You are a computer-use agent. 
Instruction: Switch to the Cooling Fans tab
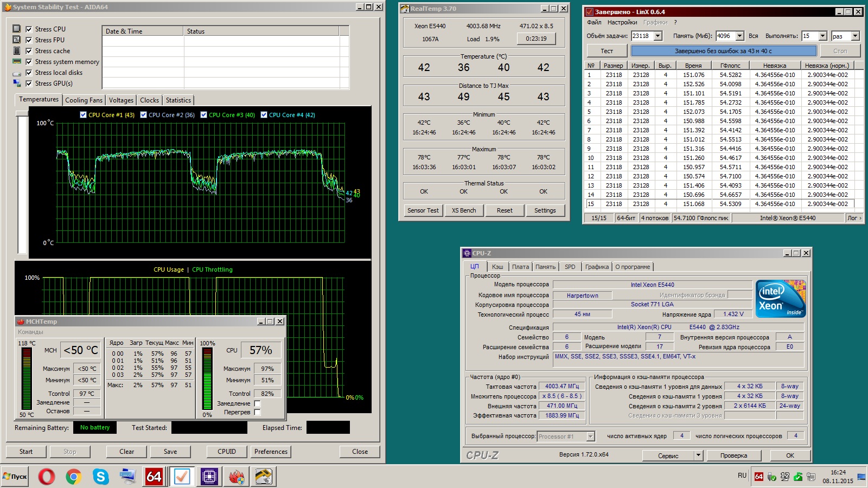click(x=84, y=100)
